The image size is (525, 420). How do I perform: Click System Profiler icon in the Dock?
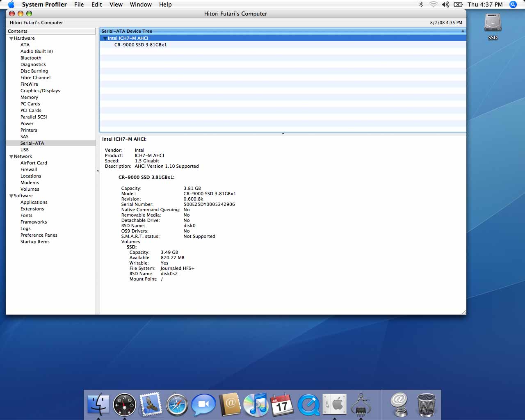click(361, 404)
